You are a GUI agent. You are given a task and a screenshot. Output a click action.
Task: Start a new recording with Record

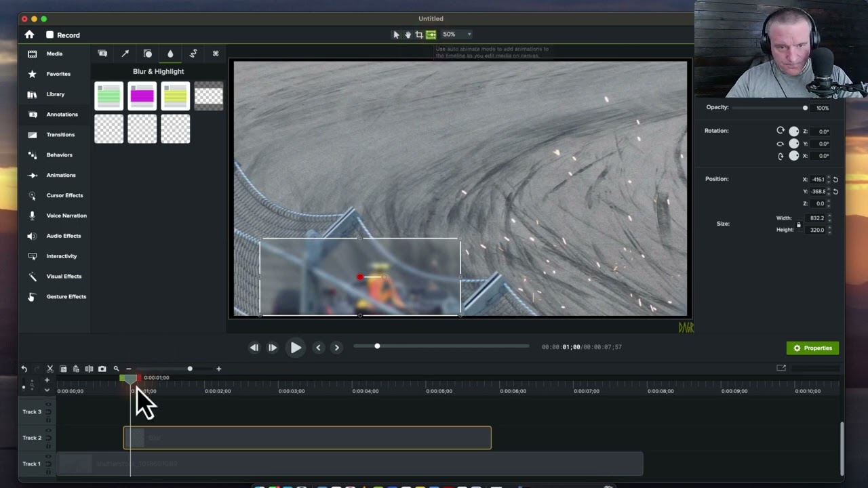(x=63, y=35)
